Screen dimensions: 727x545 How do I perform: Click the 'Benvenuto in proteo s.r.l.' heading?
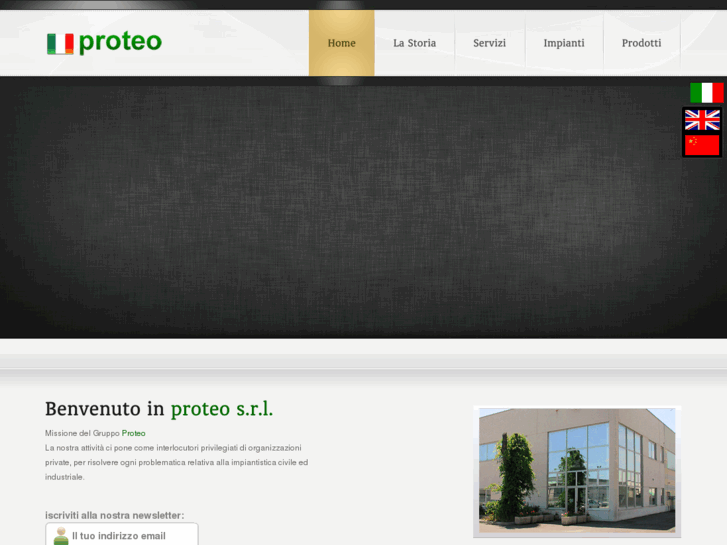(159, 409)
